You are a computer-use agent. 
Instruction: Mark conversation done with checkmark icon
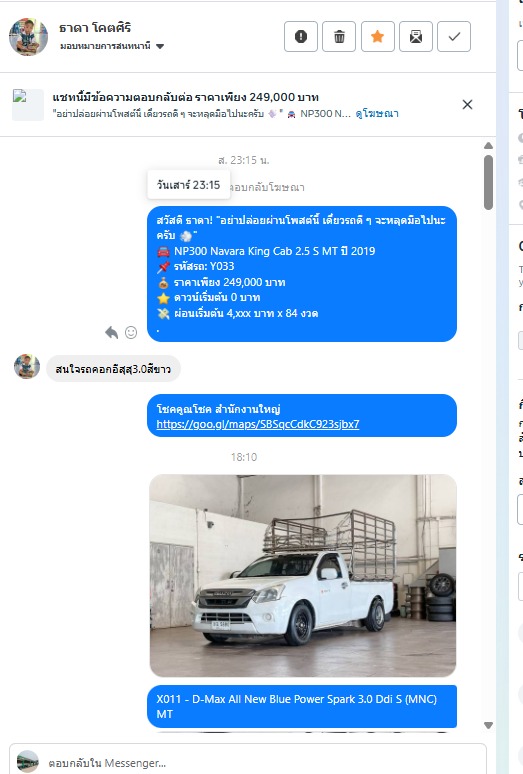(454, 37)
